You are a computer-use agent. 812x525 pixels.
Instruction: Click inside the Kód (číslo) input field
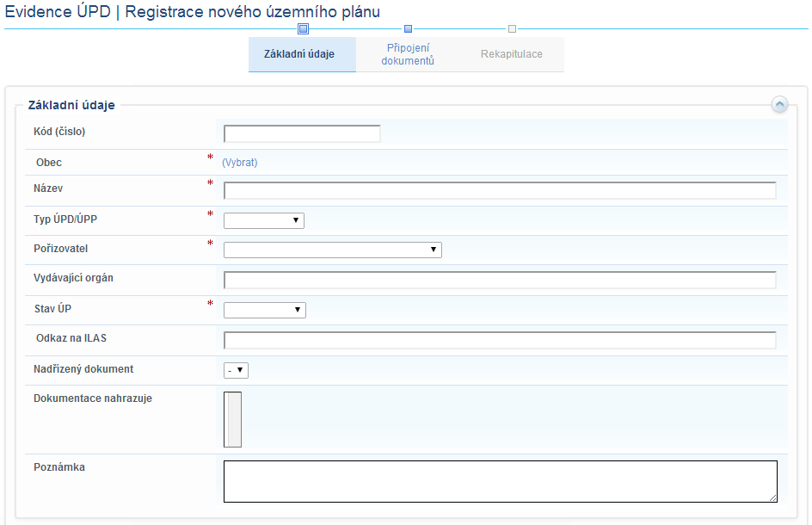301,133
